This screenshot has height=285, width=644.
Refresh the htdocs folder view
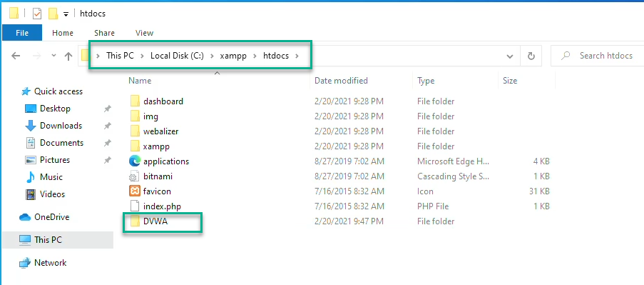point(531,56)
